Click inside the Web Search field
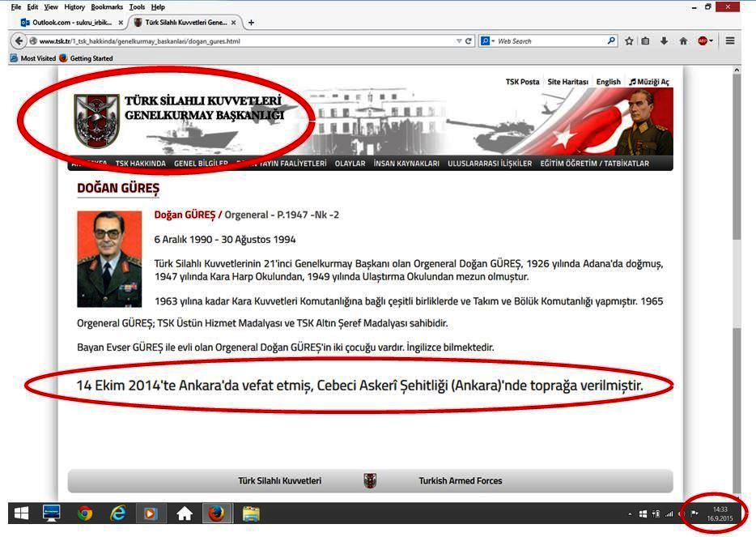The width and height of the screenshot is (756, 537). 550,41
